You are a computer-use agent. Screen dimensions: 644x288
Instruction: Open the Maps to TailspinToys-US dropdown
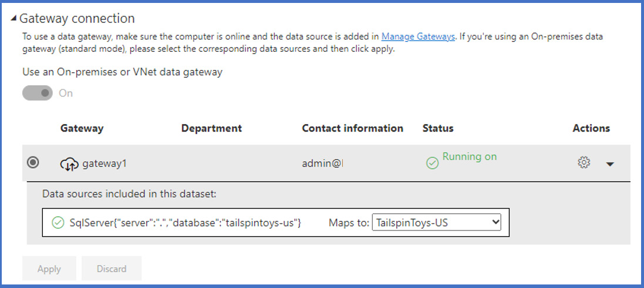point(436,222)
